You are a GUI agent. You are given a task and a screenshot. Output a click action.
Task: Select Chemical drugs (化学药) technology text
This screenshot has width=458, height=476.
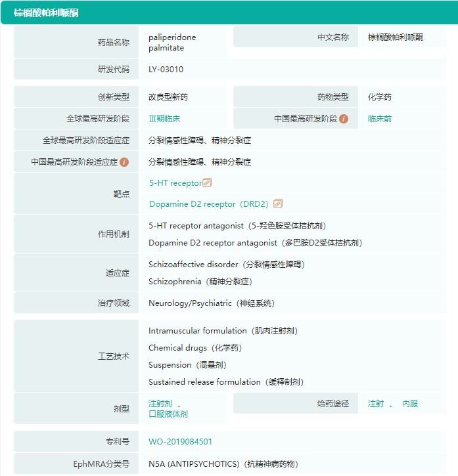click(x=195, y=348)
